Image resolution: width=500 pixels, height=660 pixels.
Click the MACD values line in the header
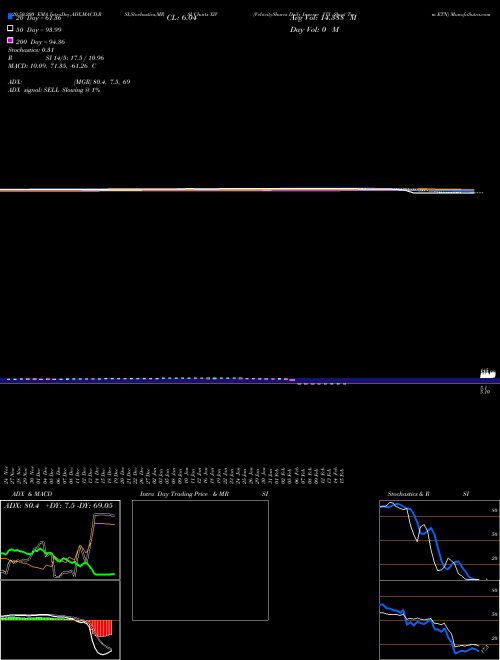[52, 66]
